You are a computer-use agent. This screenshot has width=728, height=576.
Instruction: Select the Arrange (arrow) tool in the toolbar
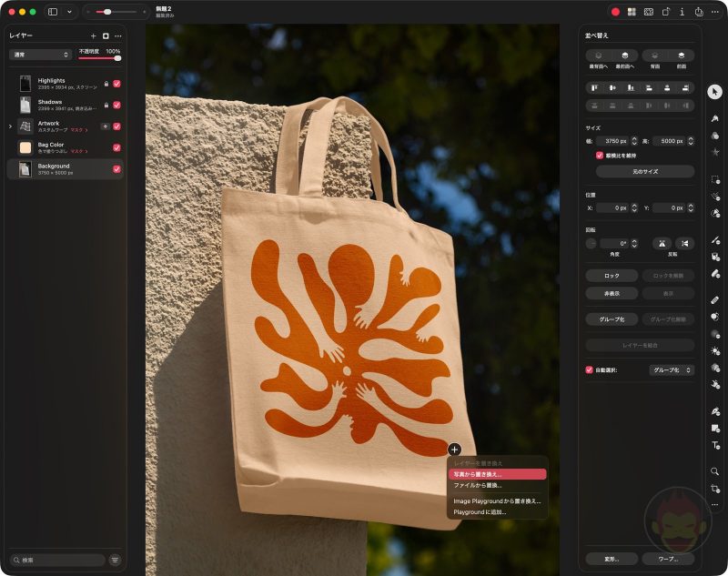714,91
